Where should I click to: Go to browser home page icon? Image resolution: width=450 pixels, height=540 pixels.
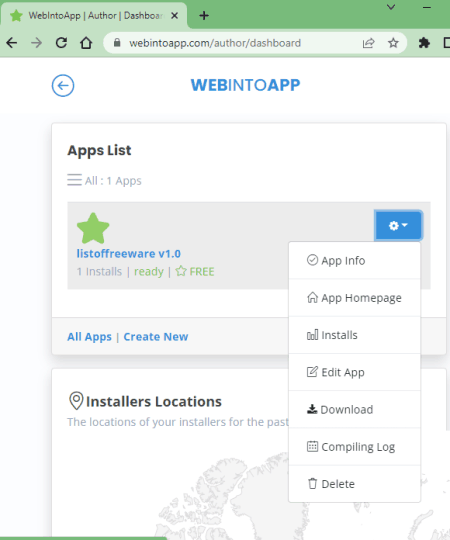86,43
